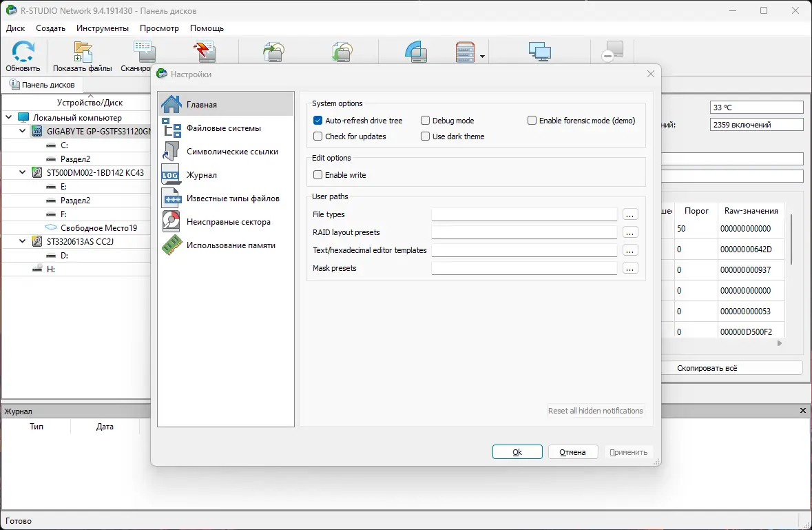Open Неисправные сектора settings category

[x=227, y=222]
